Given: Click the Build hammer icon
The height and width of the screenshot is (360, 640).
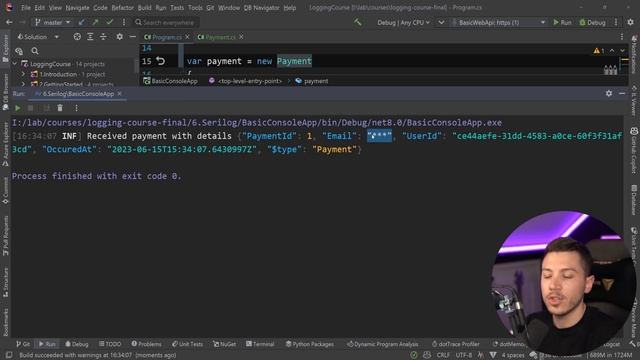Looking at the screenshot, I should point(358,22).
